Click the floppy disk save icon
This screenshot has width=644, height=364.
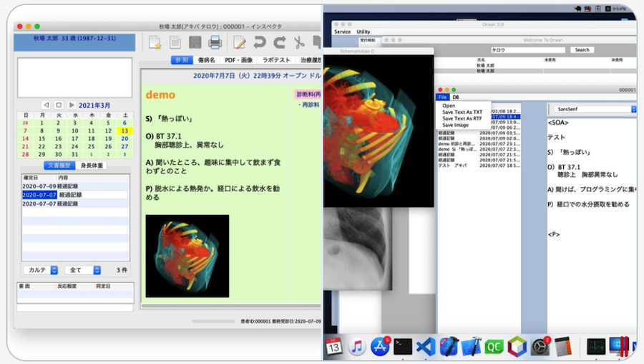[x=195, y=42]
